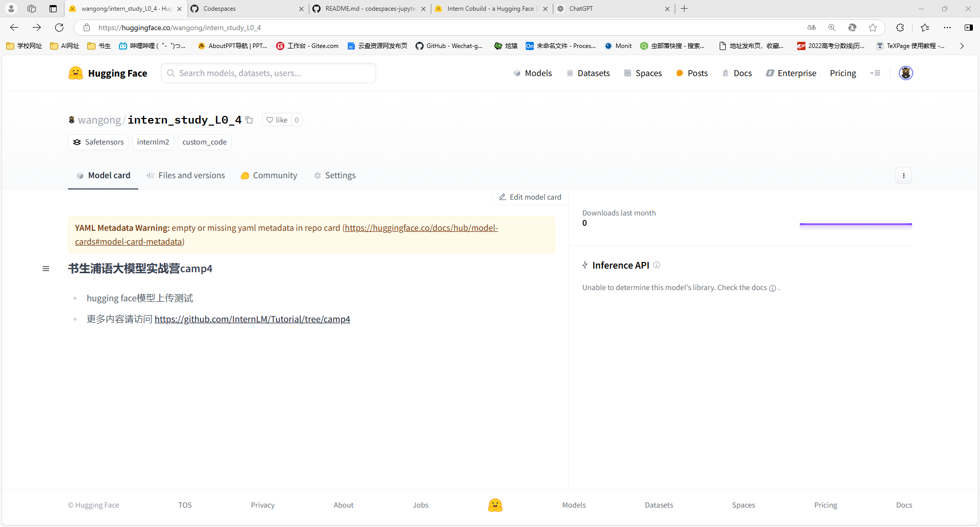980x527 pixels.
Task: Open the Community tab
Action: [x=269, y=176]
